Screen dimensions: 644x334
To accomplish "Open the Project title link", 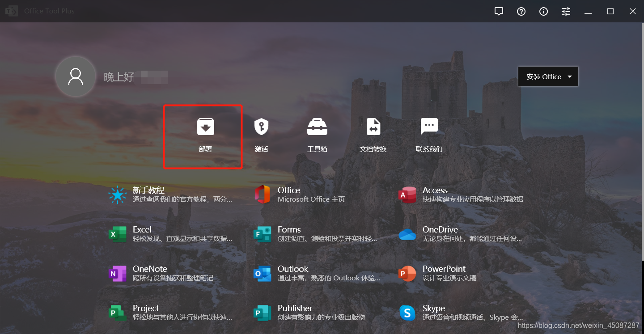I will (146, 308).
